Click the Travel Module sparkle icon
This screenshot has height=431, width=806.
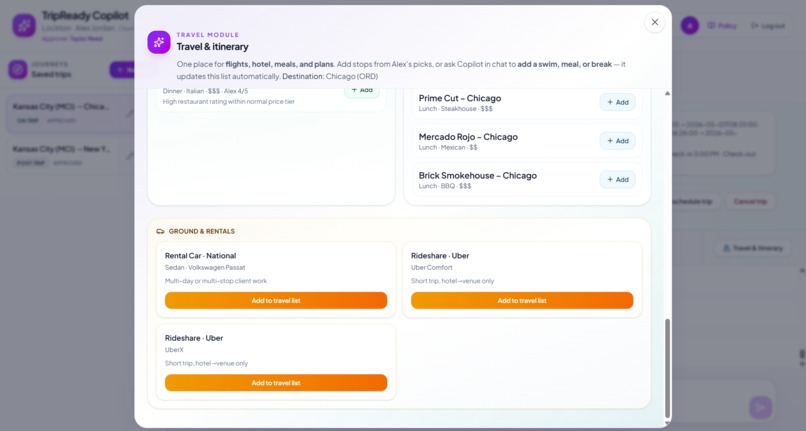(159, 42)
